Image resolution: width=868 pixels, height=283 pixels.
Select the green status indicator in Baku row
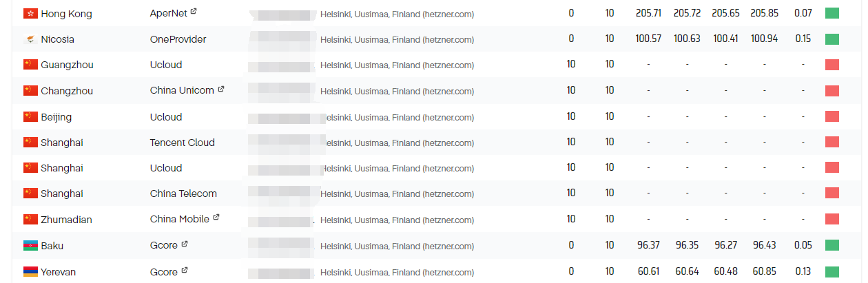coord(832,245)
